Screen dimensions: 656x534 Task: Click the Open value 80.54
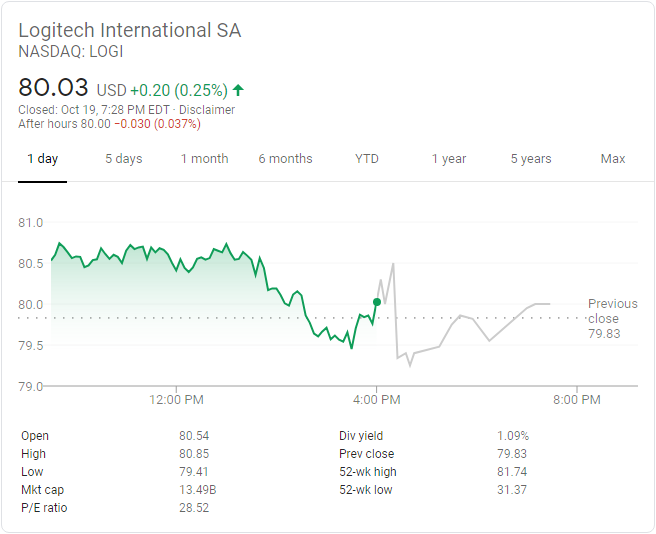[194, 436]
